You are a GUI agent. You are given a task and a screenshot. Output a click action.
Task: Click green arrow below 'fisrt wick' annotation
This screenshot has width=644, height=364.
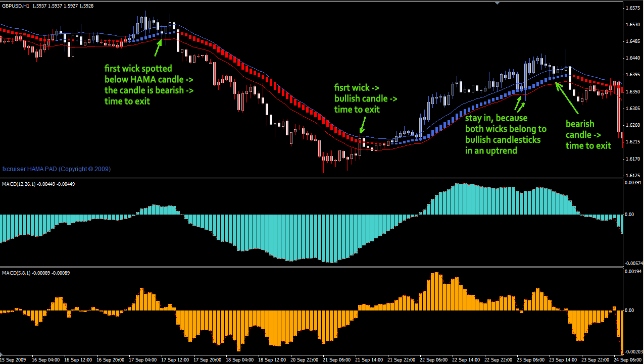coord(362,125)
